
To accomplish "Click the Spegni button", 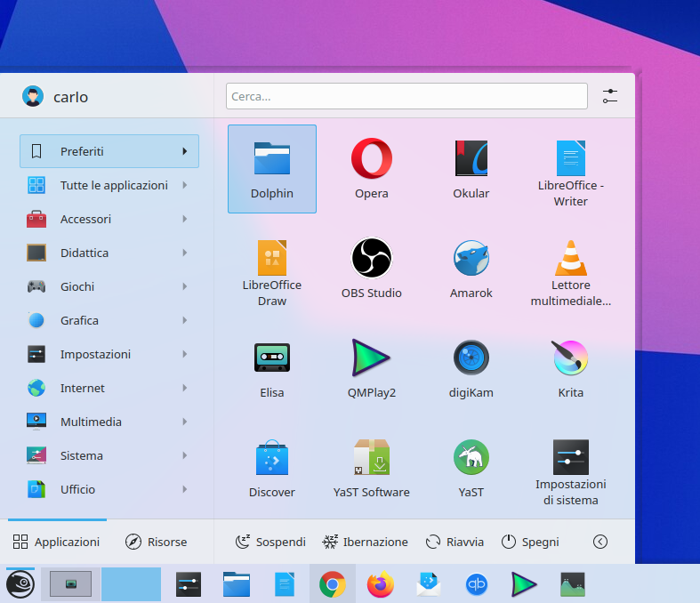I will click(x=530, y=542).
